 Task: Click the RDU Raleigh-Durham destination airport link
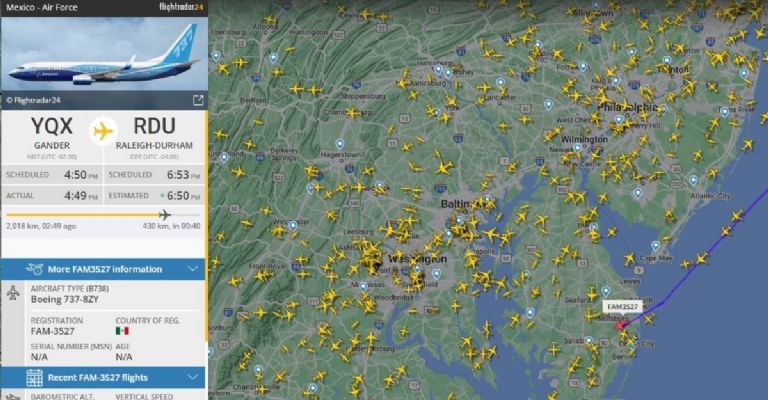click(x=154, y=133)
